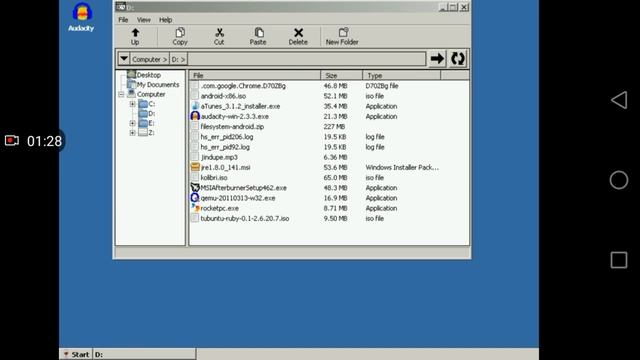Open the Help menu
This screenshot has height=360, width=640.
(x=165, y=20)
